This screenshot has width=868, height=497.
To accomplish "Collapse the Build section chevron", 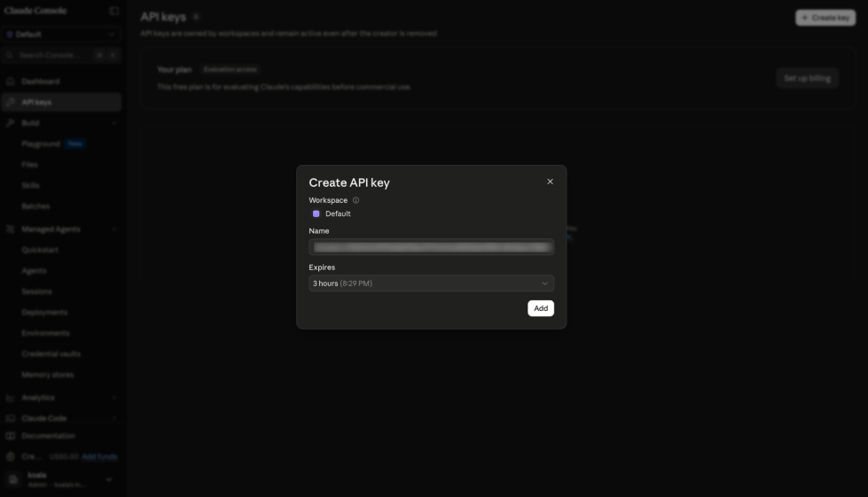I will pos(114,123).
